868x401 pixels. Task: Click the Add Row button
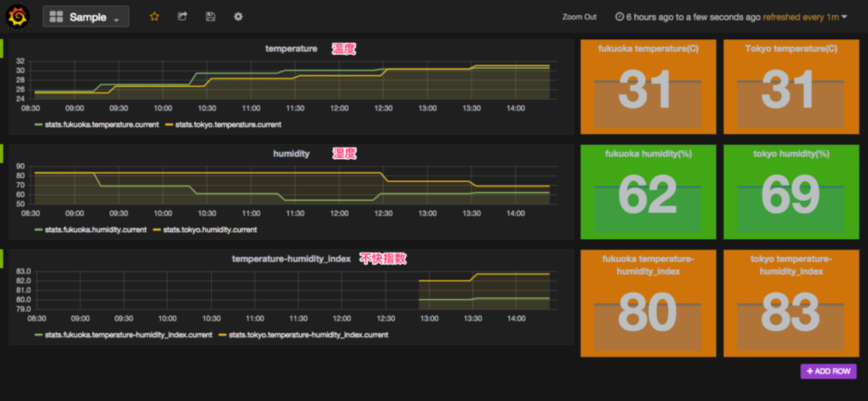click(828, 371)
